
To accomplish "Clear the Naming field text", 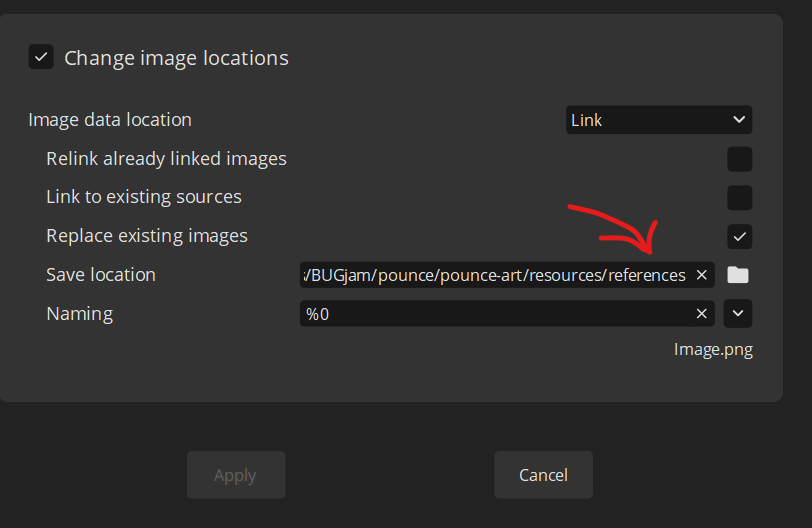I will tap(701, 314).
